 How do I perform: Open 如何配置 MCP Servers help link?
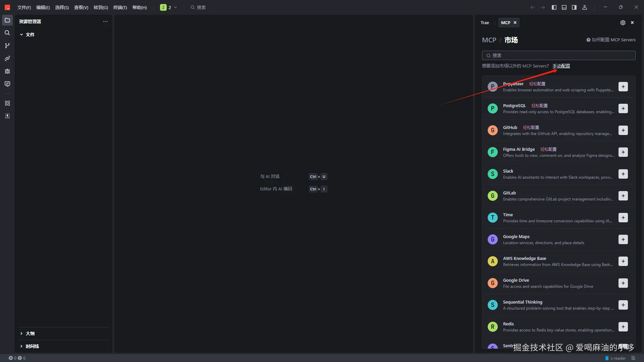(611, 40)
